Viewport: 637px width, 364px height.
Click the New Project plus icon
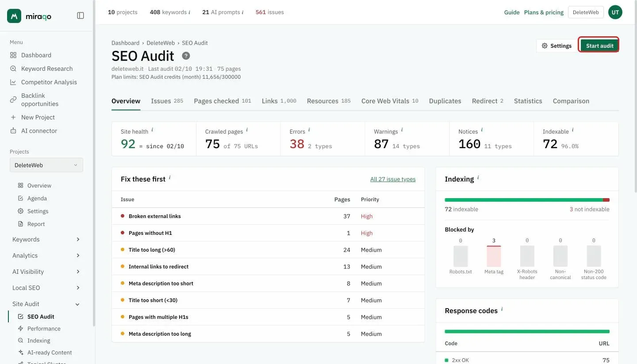[x=13, y=117]
